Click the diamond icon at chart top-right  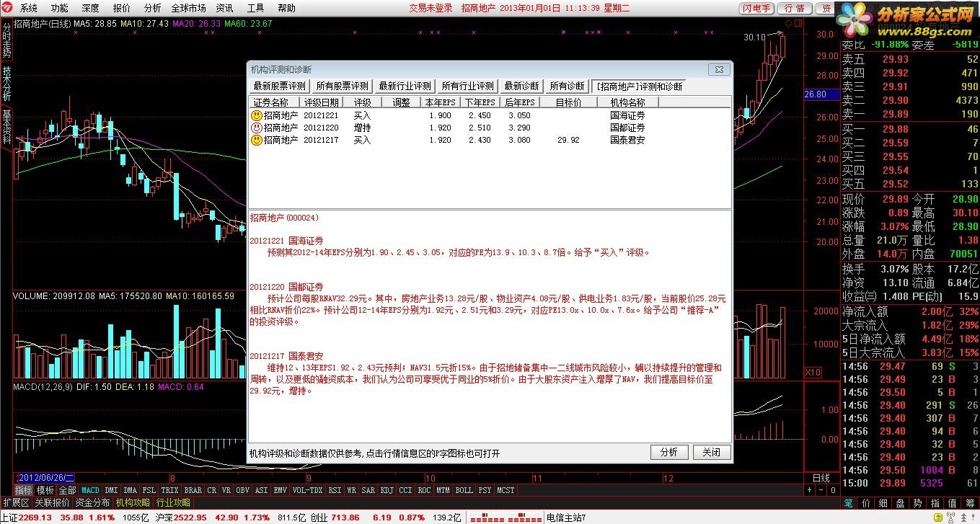pos(788,25)
